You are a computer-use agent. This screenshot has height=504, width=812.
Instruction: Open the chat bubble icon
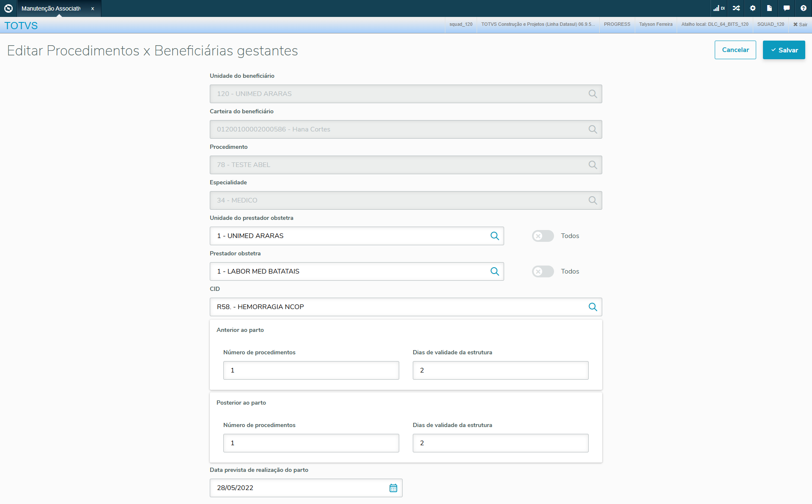coord(786,8)
